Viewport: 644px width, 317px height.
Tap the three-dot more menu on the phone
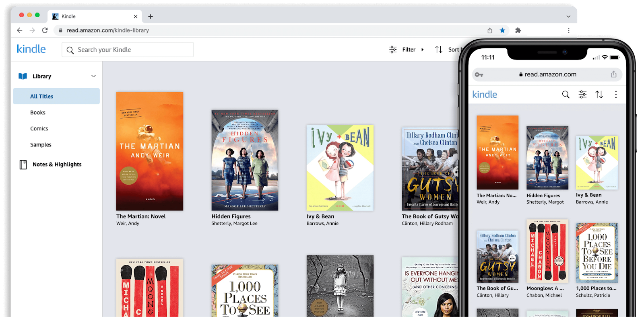click(616, 95)
